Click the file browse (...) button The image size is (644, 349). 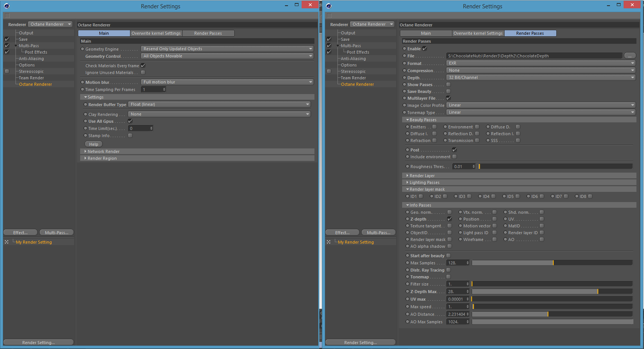[x=630, y=56]
